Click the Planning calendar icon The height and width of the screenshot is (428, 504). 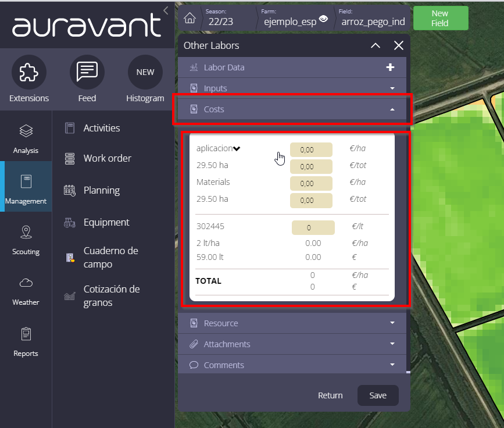[x=70, y=191]
